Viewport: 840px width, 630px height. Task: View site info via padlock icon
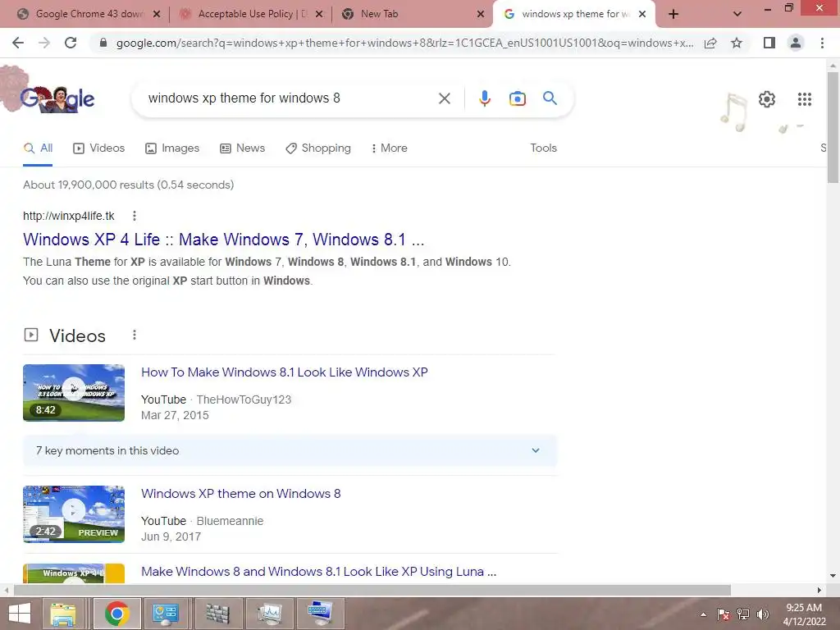tap(103, 43)
